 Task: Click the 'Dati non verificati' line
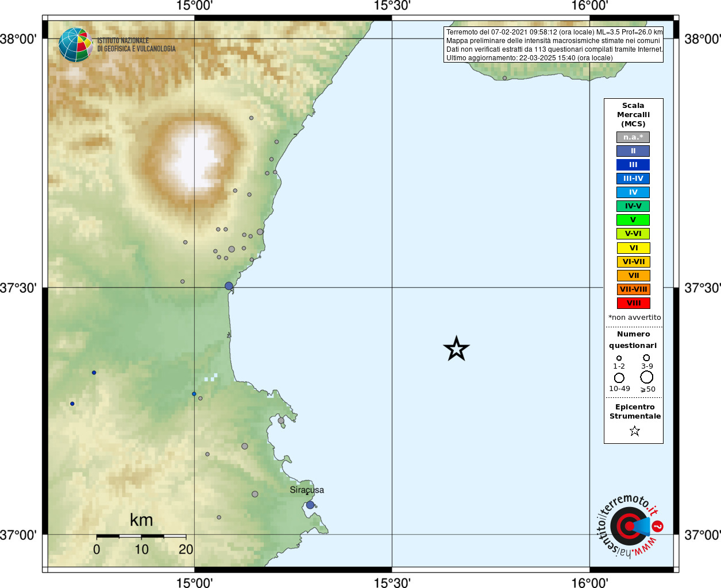554,49
